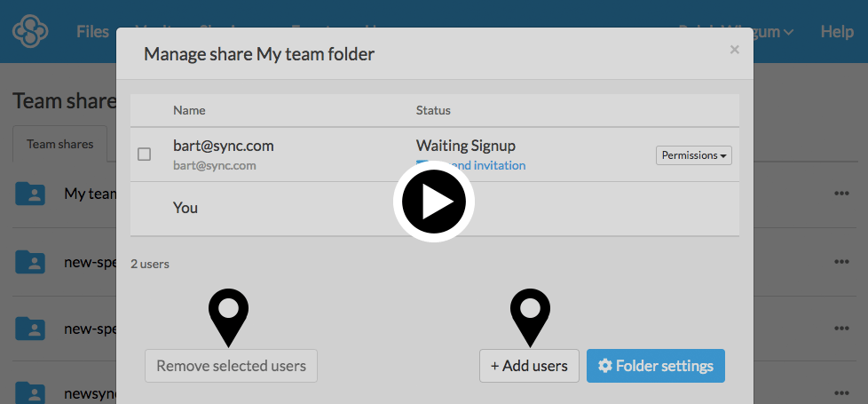Click the Remove selected users button
The height and width of the screenshot is (404, 868).
click(x=231, y=366)
